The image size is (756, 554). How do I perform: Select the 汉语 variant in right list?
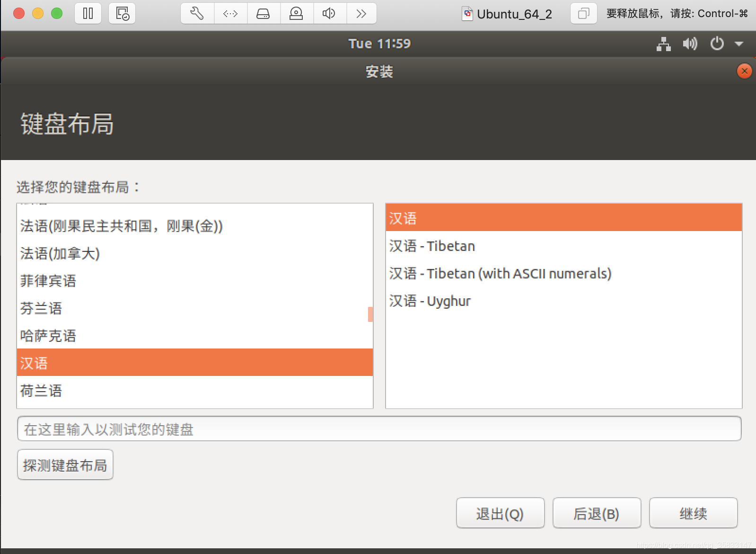563,218
